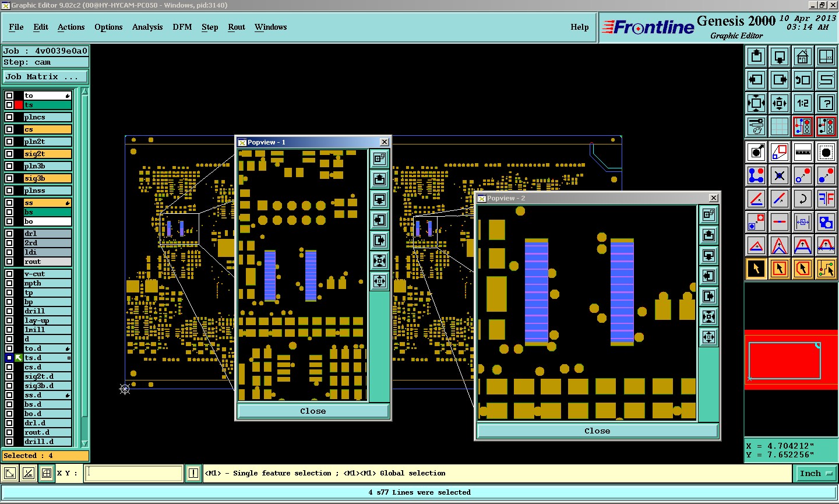The height and width of the screenshot is (504, 839).
Task: Open the Inch units dropdown
Action: click(816, 474)
